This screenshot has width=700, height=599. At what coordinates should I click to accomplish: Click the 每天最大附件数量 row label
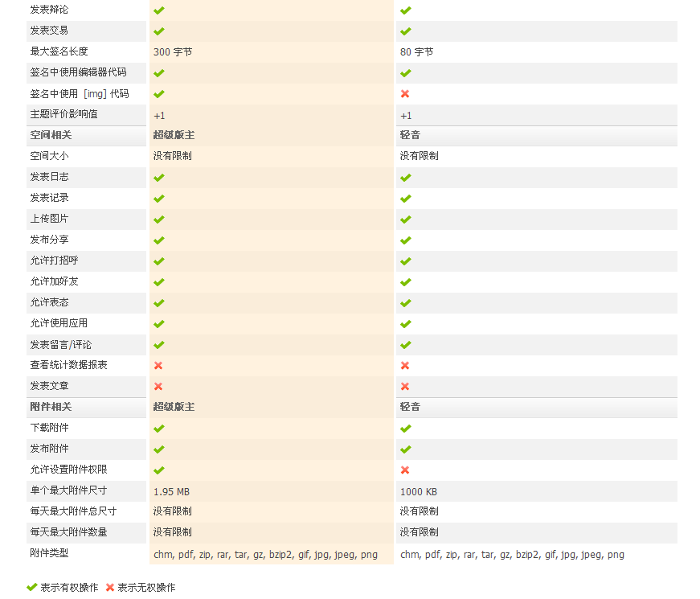coord(69,532)
